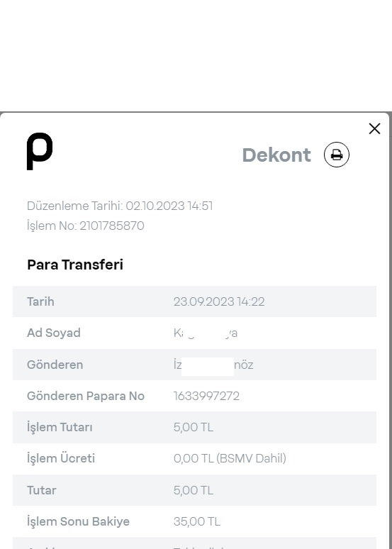Select the Düzenleme Tarihi line
Screen dimensions: 392x549
point(120,206)
